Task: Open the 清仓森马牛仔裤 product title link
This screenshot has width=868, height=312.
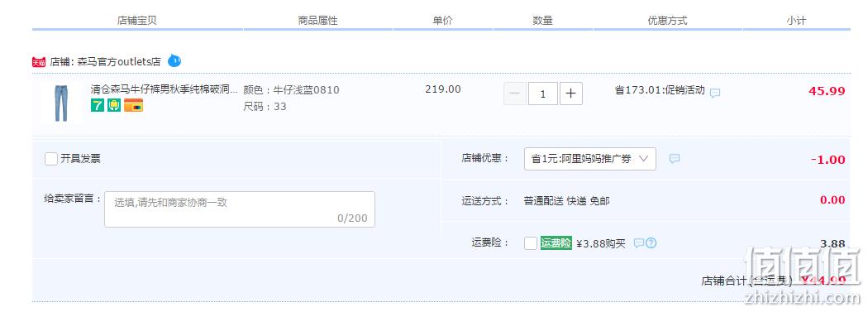Action: click(165, 89)
